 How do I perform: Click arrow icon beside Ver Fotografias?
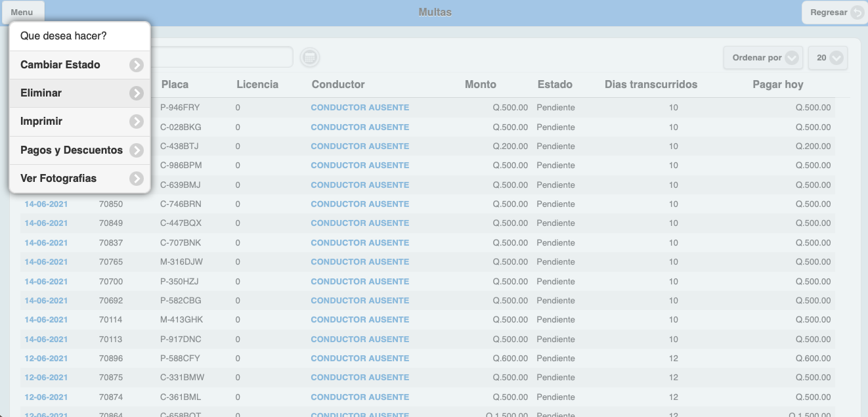136,179
